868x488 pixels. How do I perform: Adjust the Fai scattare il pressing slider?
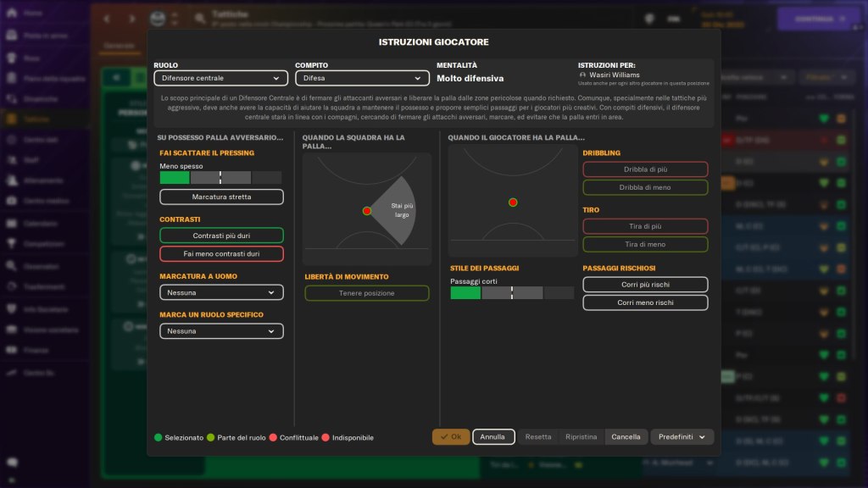coord(220,178)
